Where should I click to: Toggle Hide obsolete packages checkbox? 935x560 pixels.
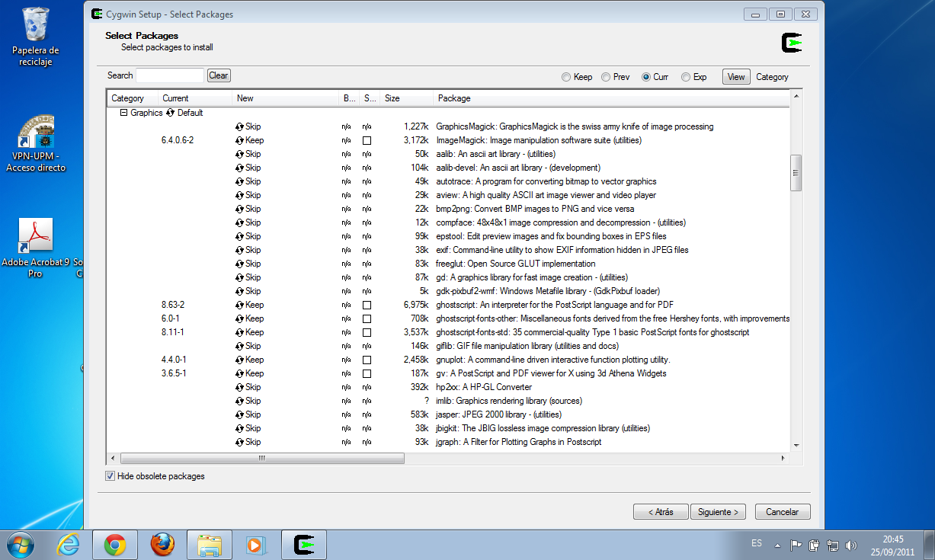click(110, 476)
